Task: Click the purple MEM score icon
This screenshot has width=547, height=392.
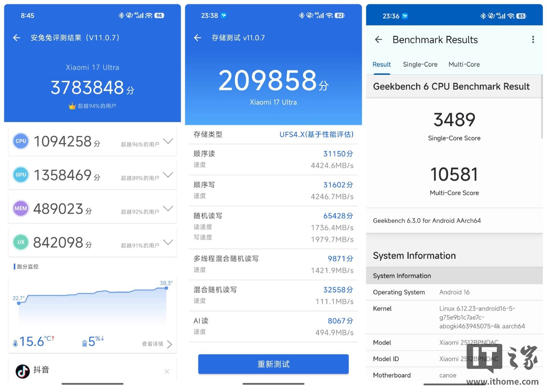Action: [21, 208]
